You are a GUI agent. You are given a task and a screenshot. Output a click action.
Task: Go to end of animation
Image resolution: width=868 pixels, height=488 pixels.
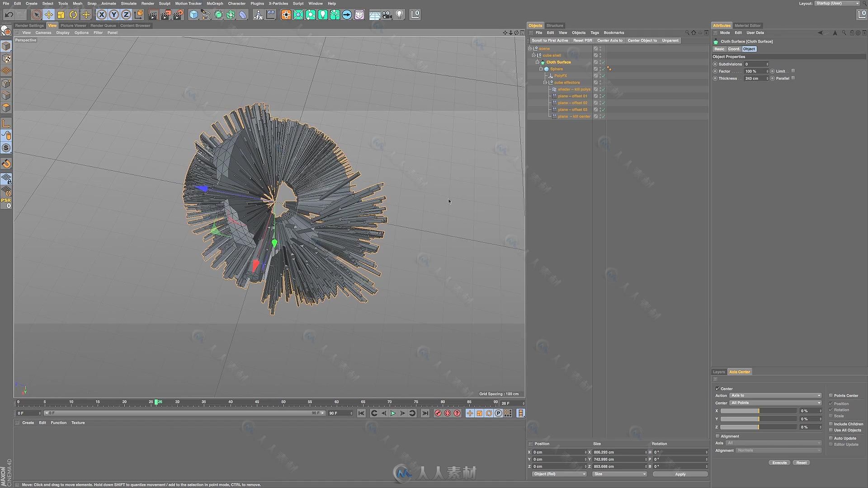pos(425,413)
